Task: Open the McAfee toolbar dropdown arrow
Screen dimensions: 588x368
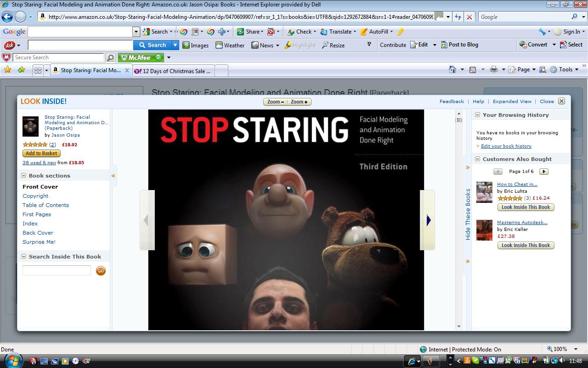Action: 169,57
